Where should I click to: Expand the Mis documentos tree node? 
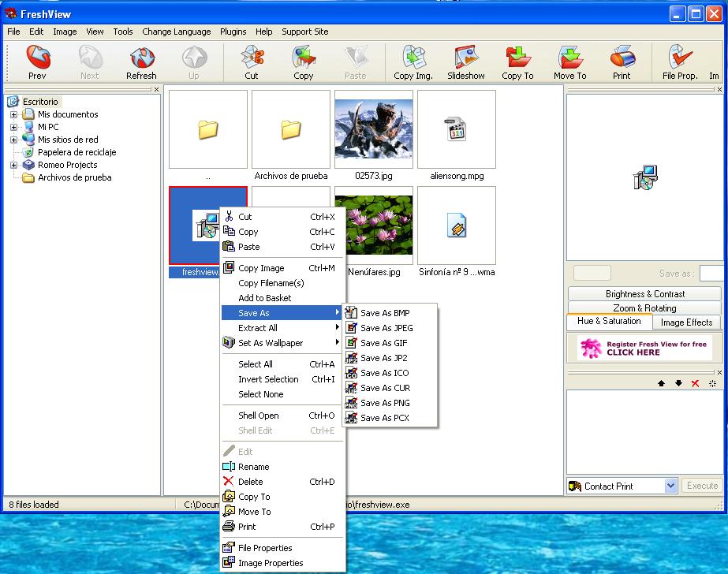[x=14, y=114]
